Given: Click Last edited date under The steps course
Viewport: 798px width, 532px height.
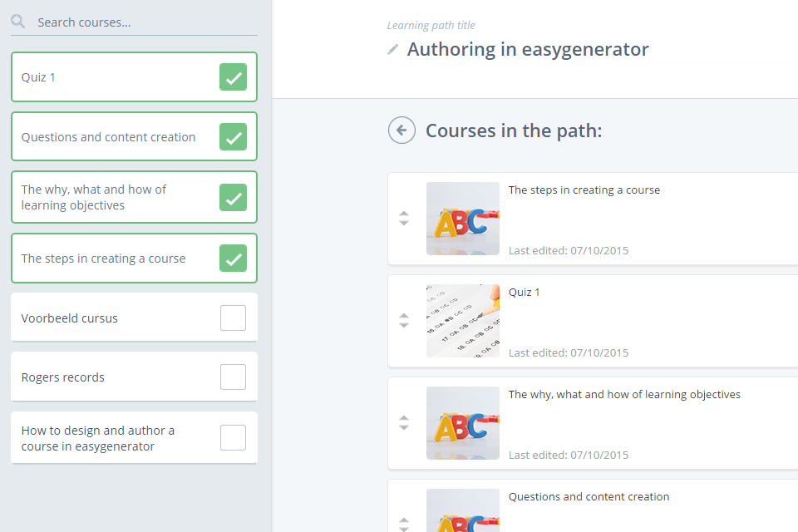Looking at the screenshot, I should (x=569, y=250).
